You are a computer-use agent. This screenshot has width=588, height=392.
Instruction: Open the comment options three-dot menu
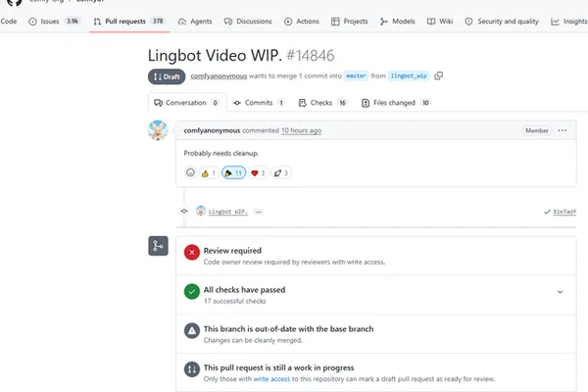[563, 130]
